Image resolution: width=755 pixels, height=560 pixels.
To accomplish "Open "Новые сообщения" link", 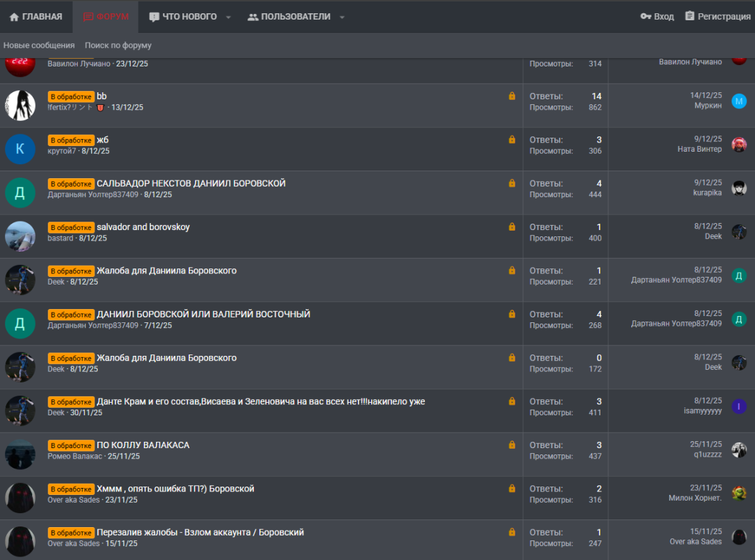I will tap(39, 45).
